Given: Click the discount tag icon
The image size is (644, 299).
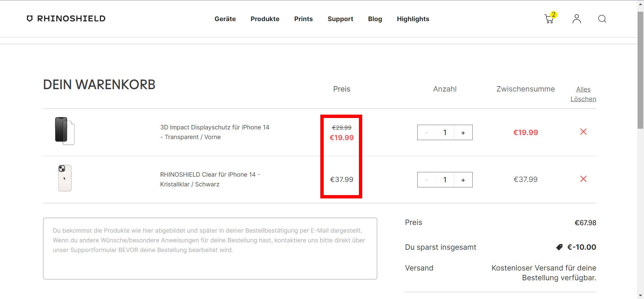Looking at the screenshot, I should [559, 247].
